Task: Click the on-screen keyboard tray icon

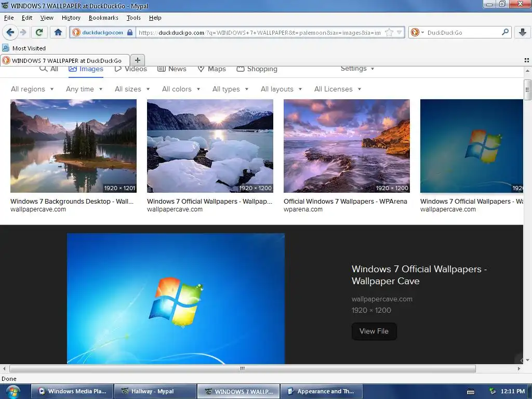Action: (x=471, y=392)
